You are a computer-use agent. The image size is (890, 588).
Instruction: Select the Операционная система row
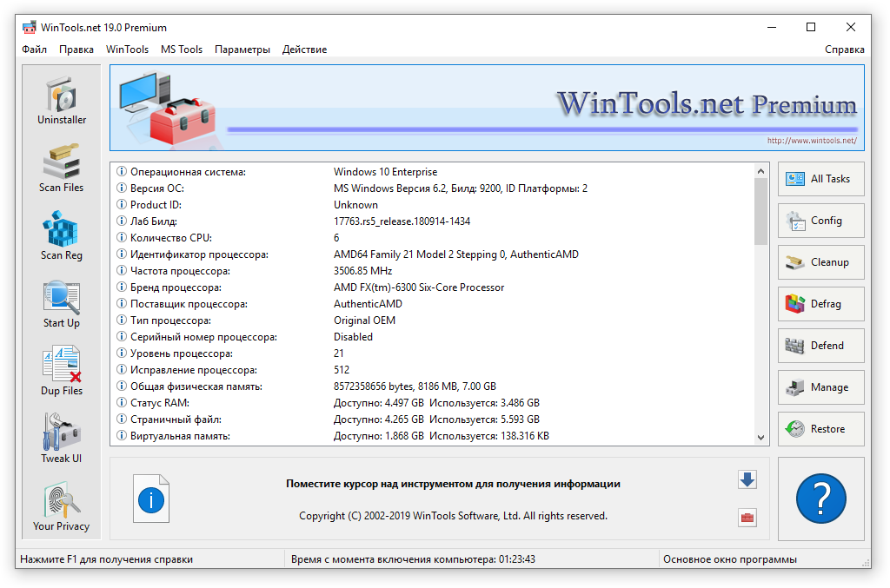coord(434,172)
